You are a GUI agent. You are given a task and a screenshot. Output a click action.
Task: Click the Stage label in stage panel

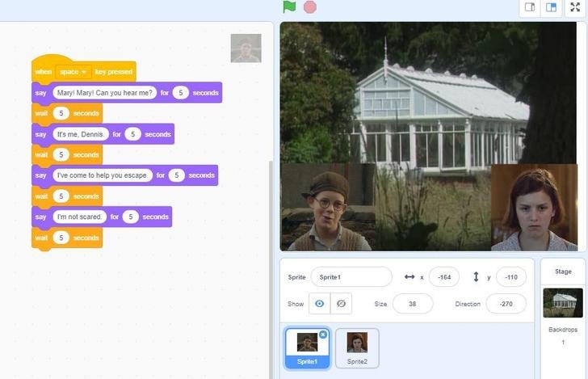point(563,272)
